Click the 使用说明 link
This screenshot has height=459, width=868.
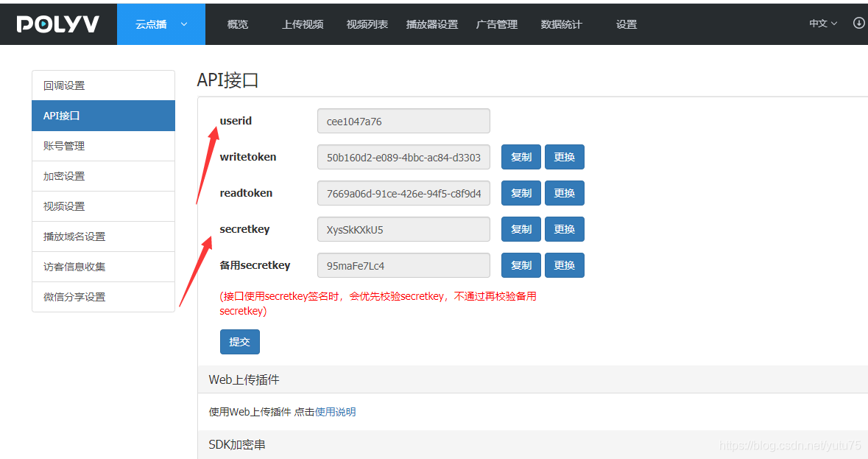(335, 412)
